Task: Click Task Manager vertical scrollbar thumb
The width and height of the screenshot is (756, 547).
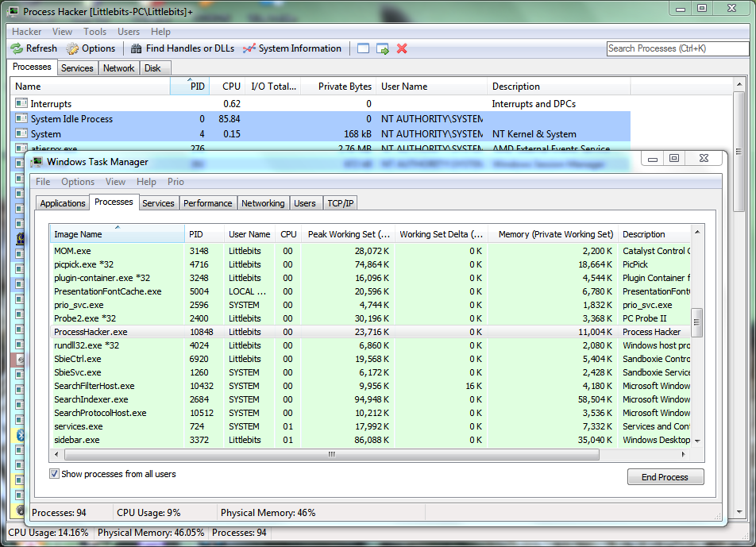Action: tap(696, 322)
